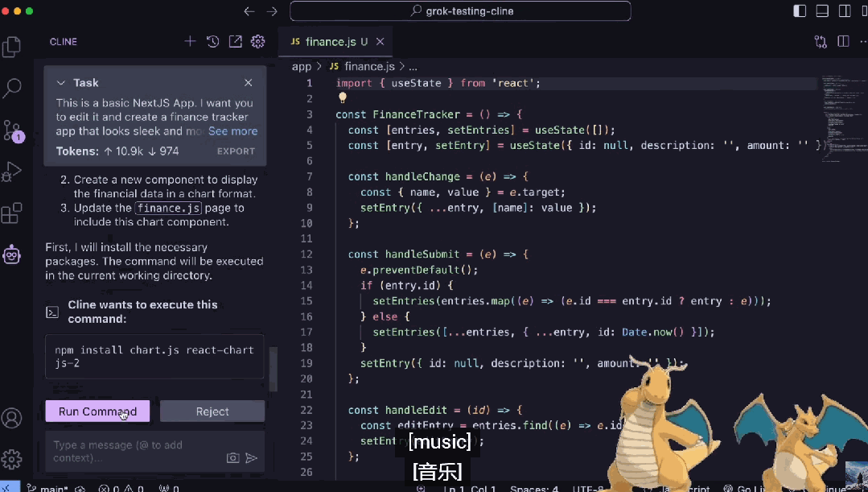Toggle secondary side bar layout icon
This screenshot has height=492, width=868.
[x=845, y=11]
